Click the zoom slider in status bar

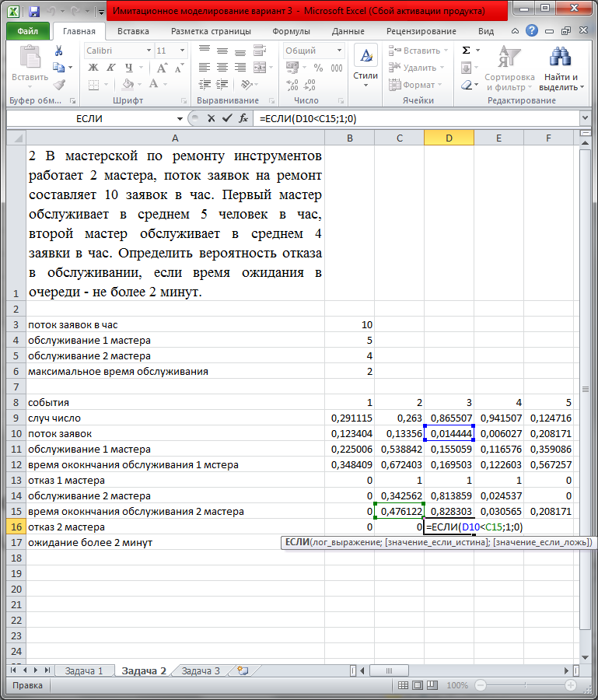point(525,685)
